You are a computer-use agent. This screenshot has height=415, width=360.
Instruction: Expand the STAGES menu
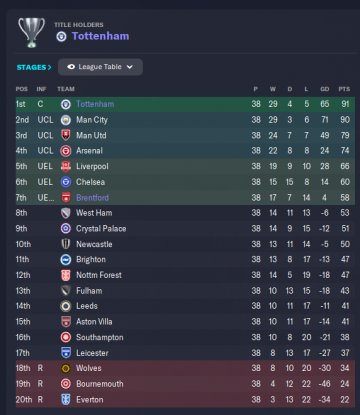34,67
